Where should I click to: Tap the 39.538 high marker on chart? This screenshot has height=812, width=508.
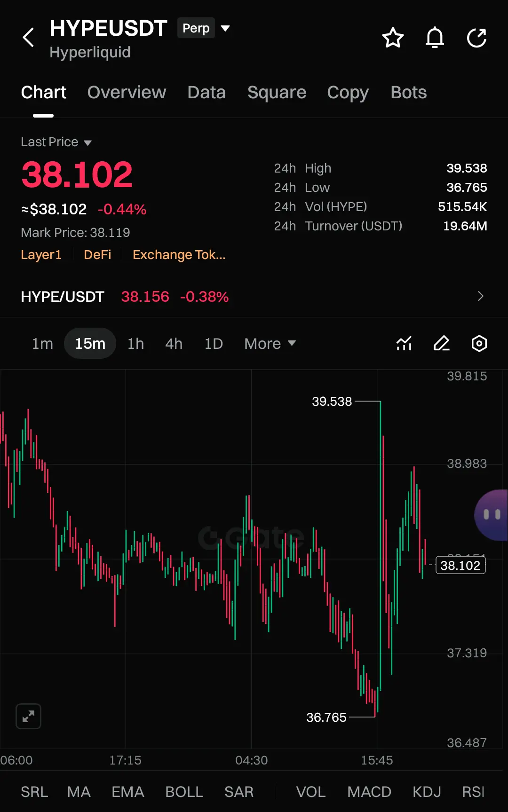332,402
